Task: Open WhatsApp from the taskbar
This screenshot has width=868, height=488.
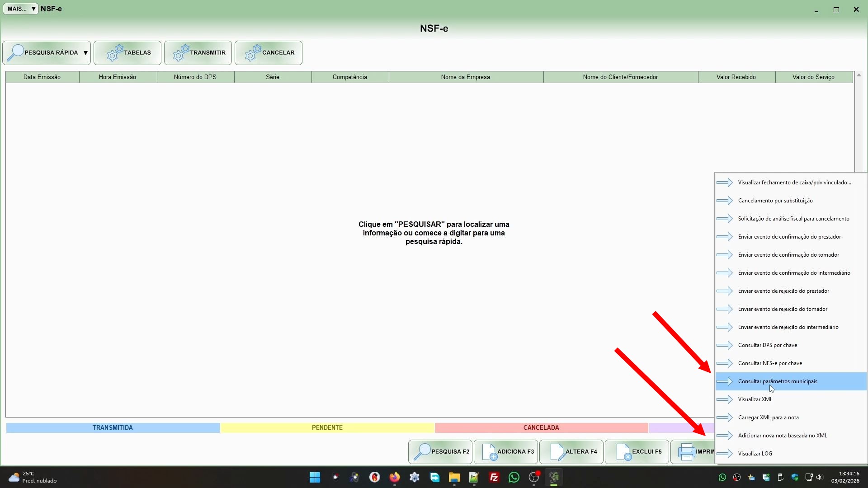Action: [514, 477]
